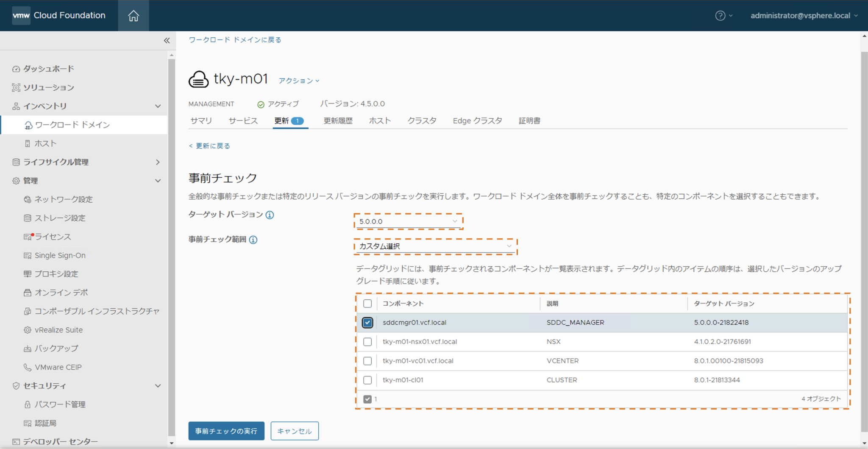Uncheck the sddcmgr01.vcf.local checkbox
The width and height of the screenshot is (868, 449).
(x=367, y=323)
